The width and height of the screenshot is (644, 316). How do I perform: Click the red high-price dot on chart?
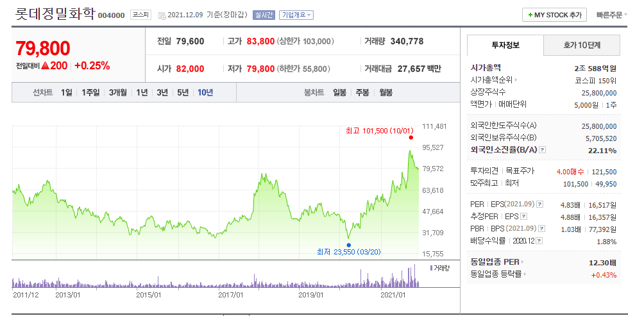click(411, 138)
